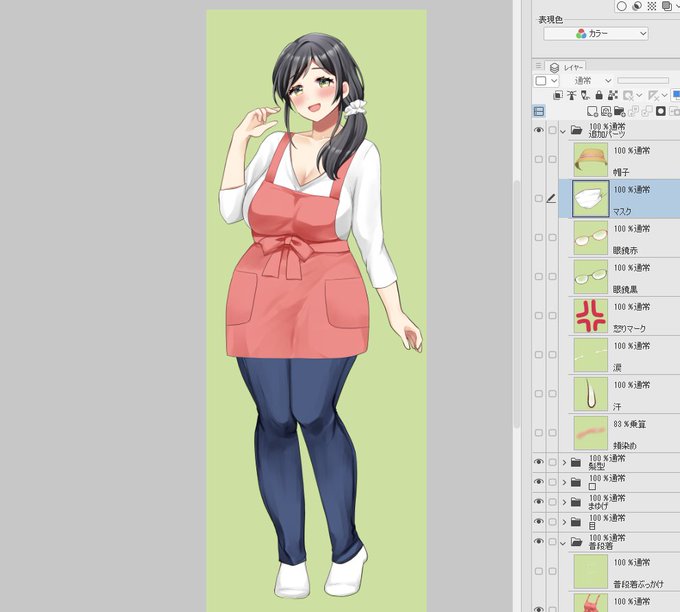Expand the 目 folder

564,522
